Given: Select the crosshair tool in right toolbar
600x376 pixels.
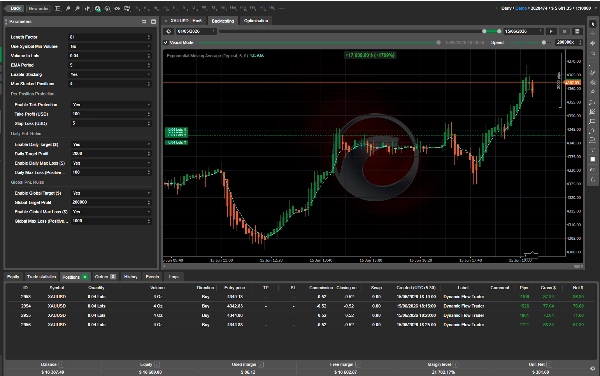Looking at the screenshot, I should (x=593, y=33).
